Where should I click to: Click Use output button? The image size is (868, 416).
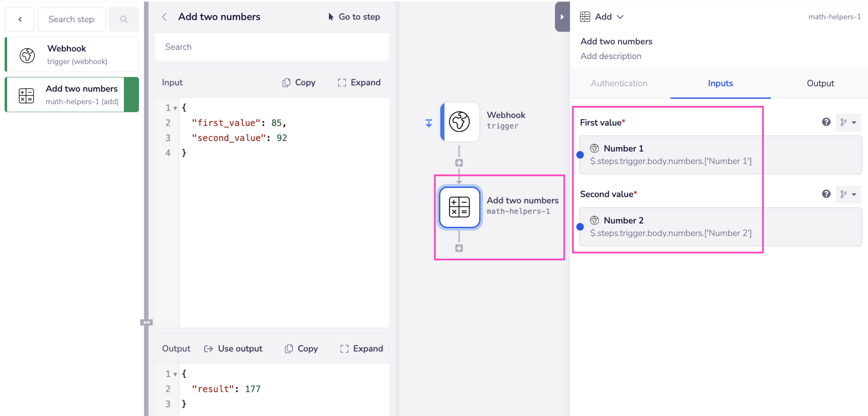click(x=233, y=348)
